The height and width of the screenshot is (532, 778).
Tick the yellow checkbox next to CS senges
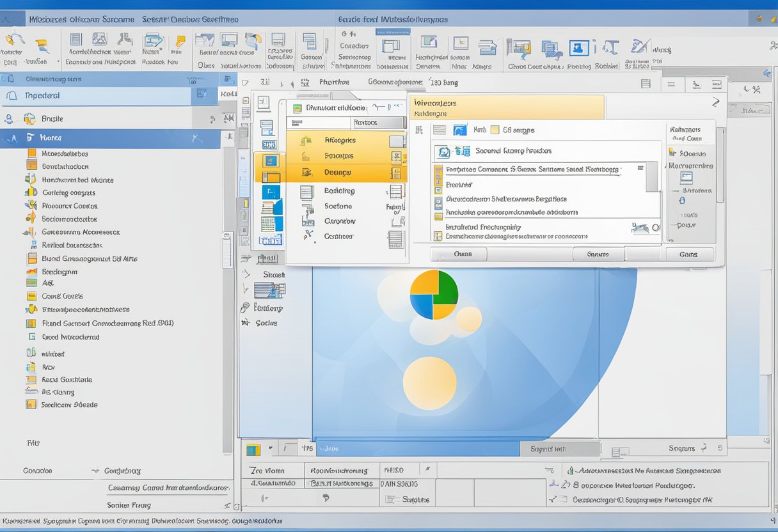click(x=493, y=130)
